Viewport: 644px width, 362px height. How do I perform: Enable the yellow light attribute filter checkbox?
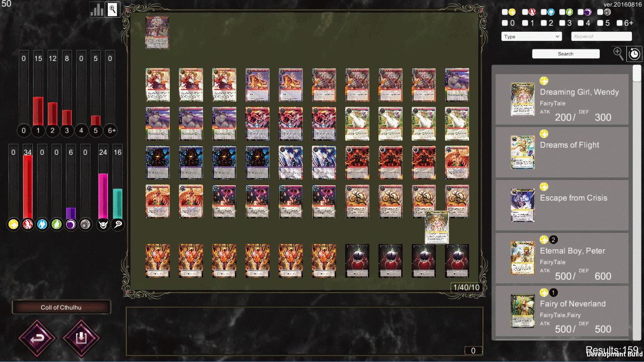(x=505, y=12)
